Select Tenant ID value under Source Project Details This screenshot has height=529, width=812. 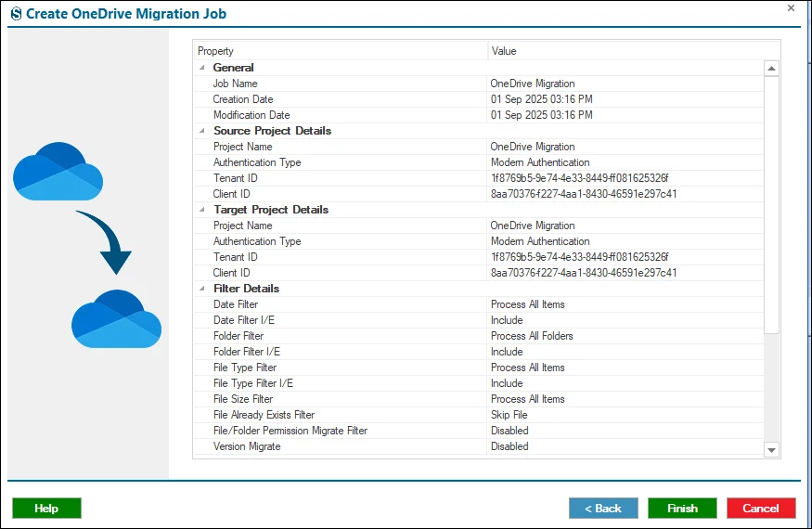click(579, 178)
